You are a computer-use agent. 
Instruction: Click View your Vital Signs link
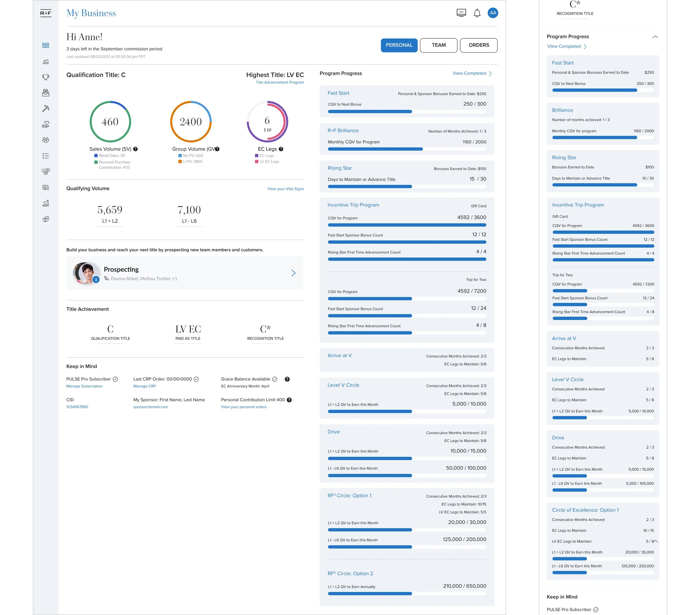tap(285, 189)
